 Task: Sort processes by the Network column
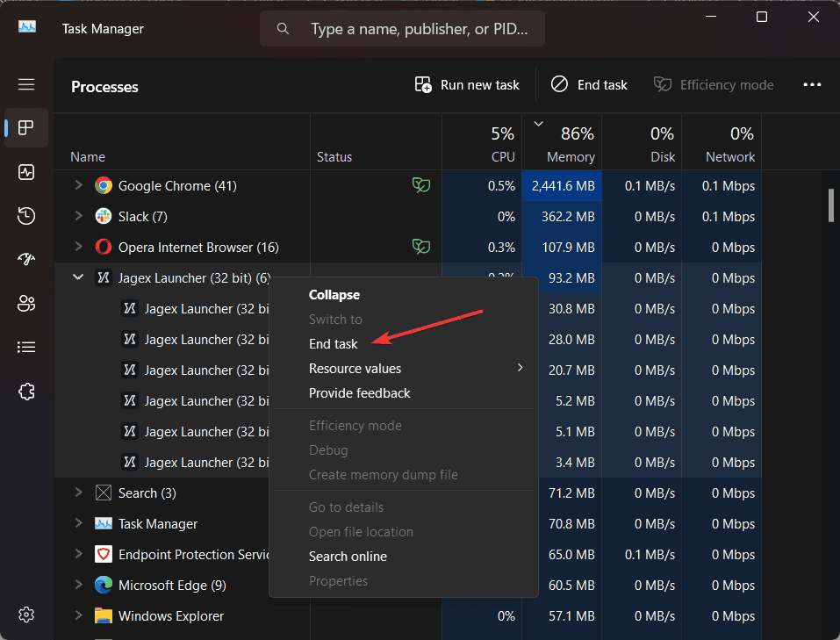(x=722, y=142)
